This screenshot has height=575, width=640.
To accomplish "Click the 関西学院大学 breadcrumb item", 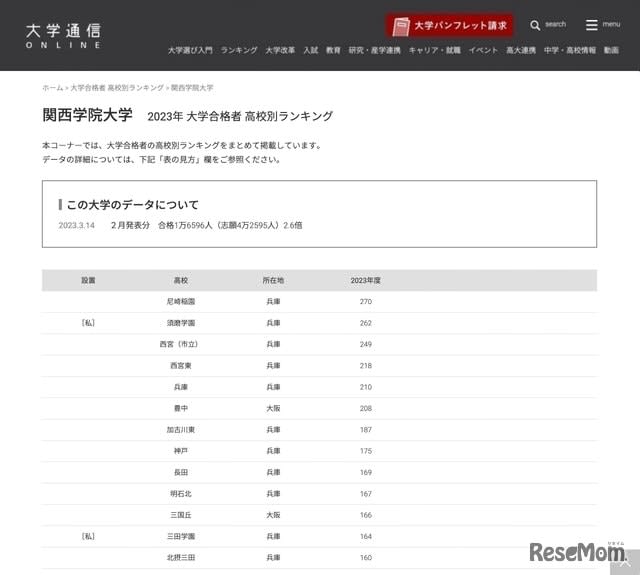I will coord(192,88).
